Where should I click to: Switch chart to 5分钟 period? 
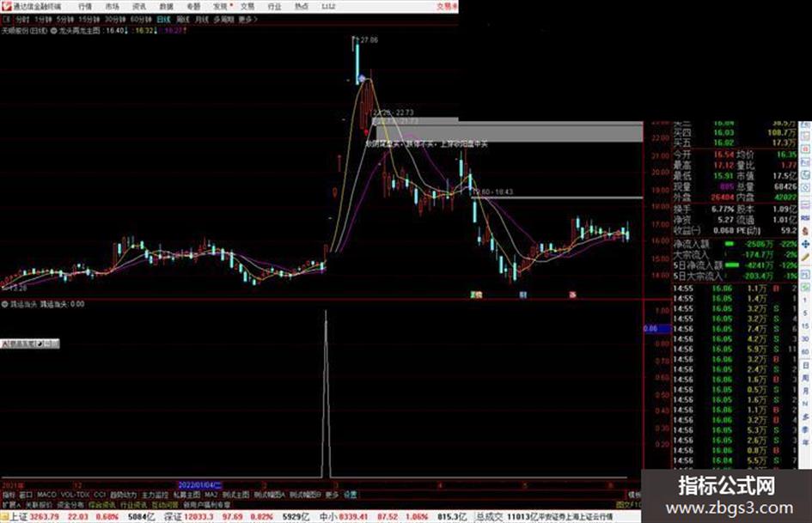pyautogui.click(x=64, y=20)
